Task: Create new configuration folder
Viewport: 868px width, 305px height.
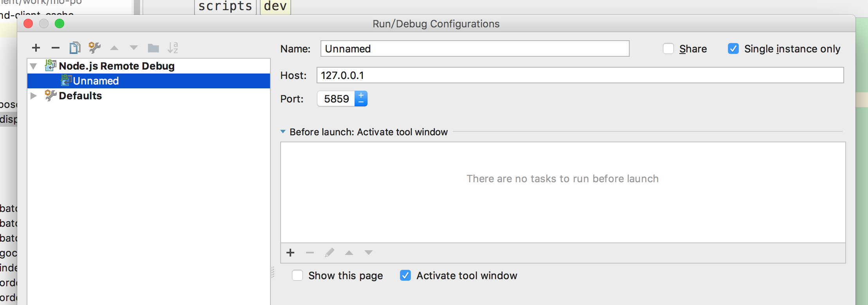Action: point(153,48)
